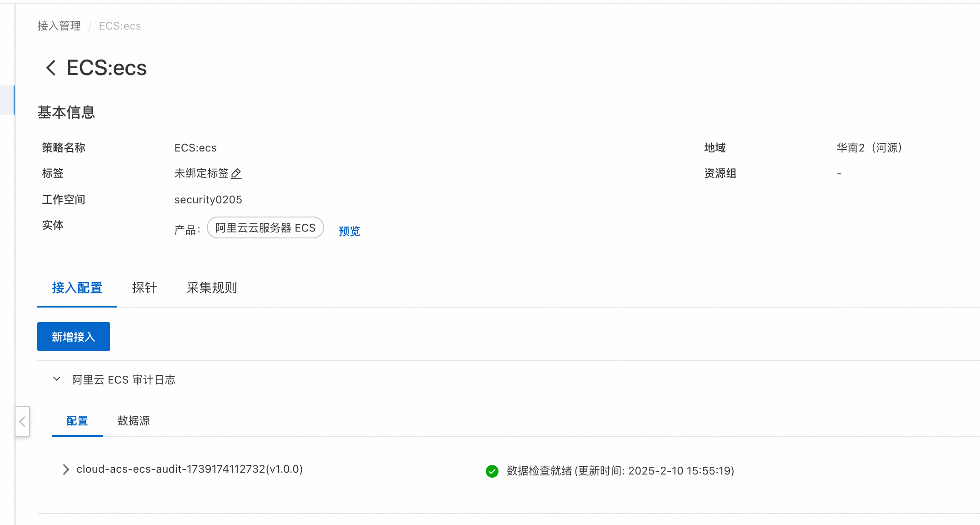Viewport: 980px width, 525px height.
Task: Click the 未绑定标签 label text
Action: pyautogui.click(x=202, y=173)
